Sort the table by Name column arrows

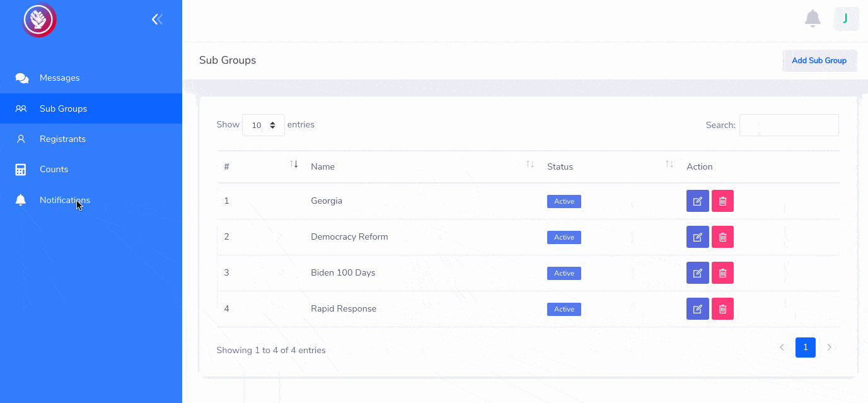pos(530,164)
